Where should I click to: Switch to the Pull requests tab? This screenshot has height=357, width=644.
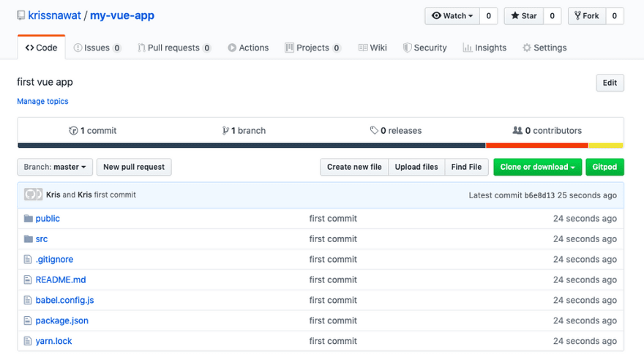[x=174, y=48]
